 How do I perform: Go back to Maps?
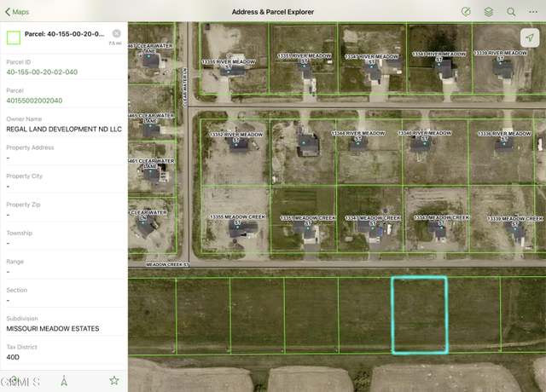17,12
